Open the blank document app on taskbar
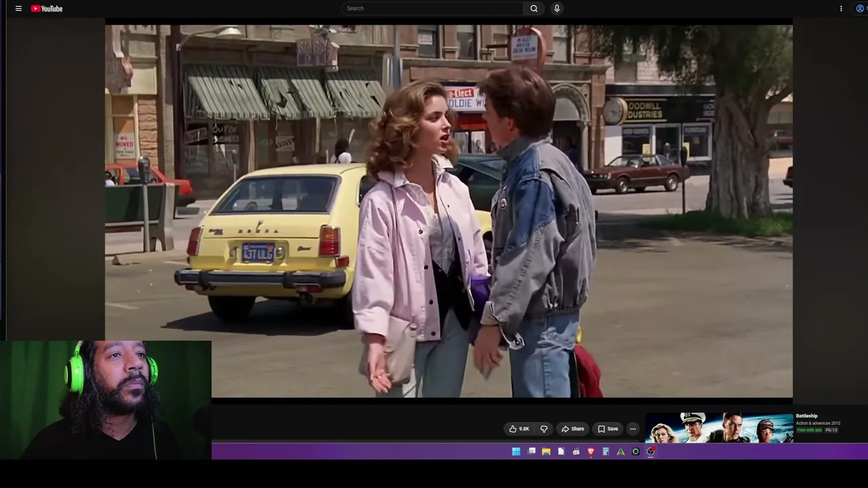Image resolution: width=868 pixels, height=488 pixels. (561, 451)
